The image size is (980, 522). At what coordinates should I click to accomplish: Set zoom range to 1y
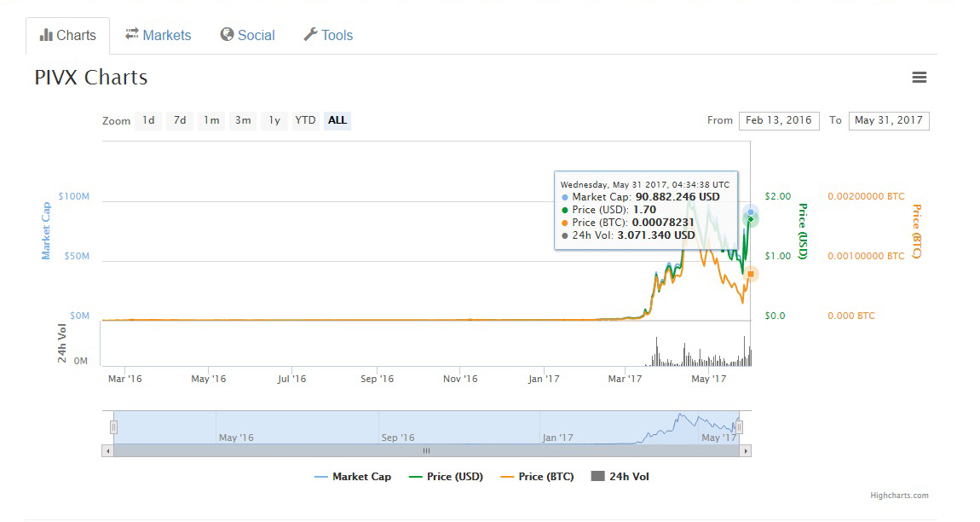pos(274,120)
